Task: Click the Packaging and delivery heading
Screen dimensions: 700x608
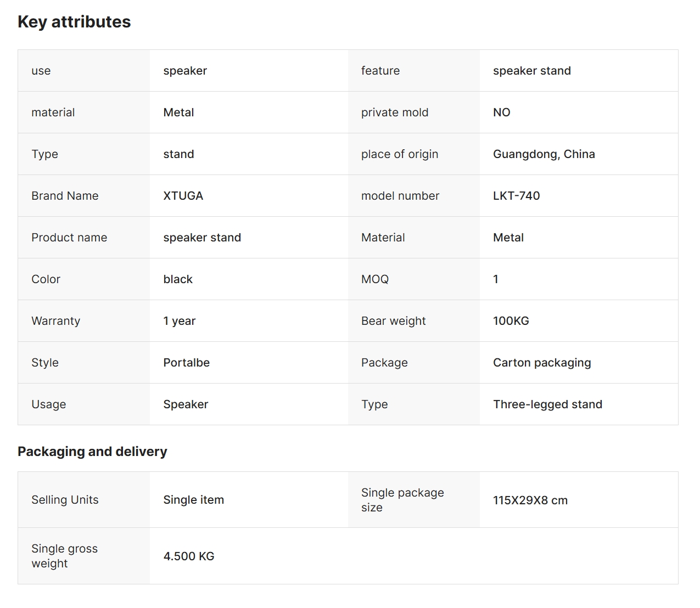Action: 92,452
